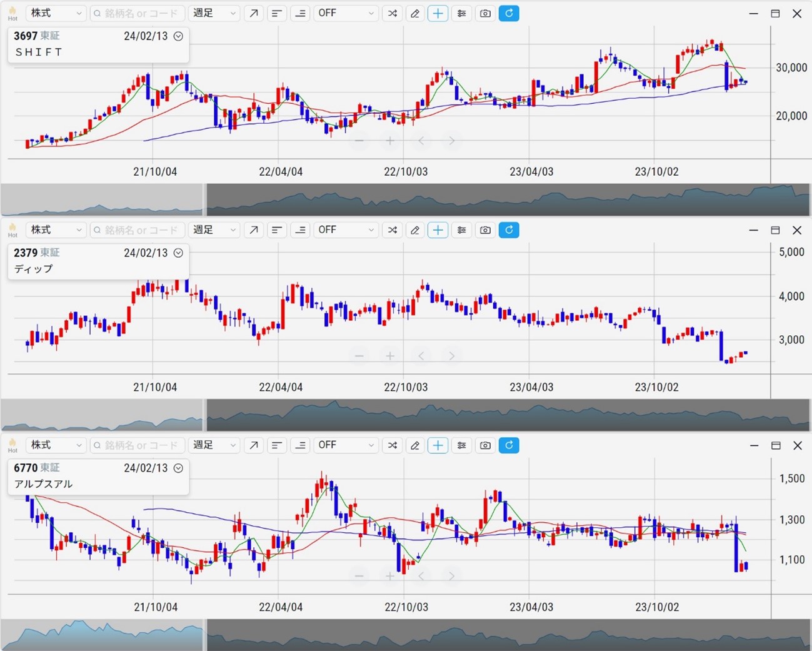
Task: Click the Hot flame icon in the アルプスアル window
Action: tap(13, 445)
